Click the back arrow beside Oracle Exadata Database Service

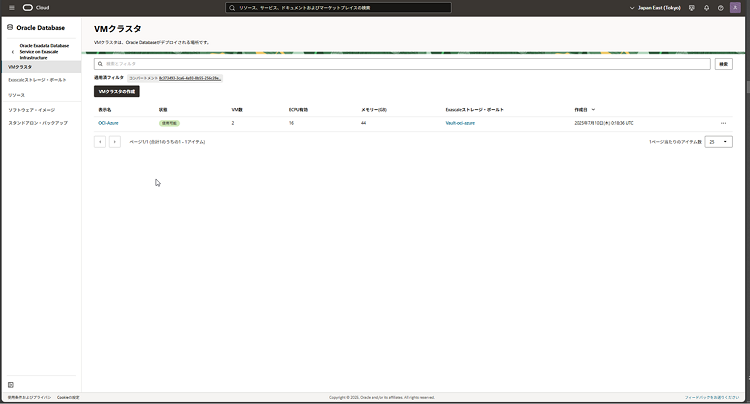pyautogui.click(x=12, y=51)
